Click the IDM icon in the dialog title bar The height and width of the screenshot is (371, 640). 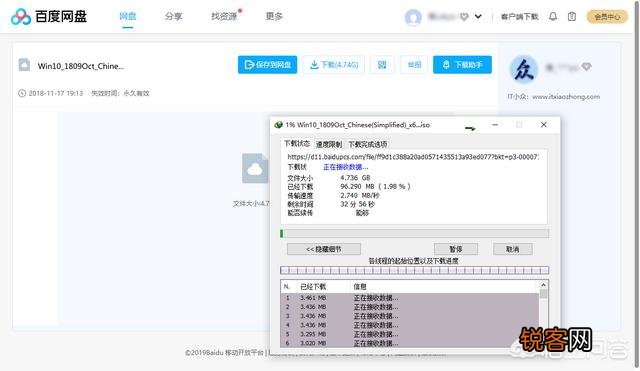(278, 125)
